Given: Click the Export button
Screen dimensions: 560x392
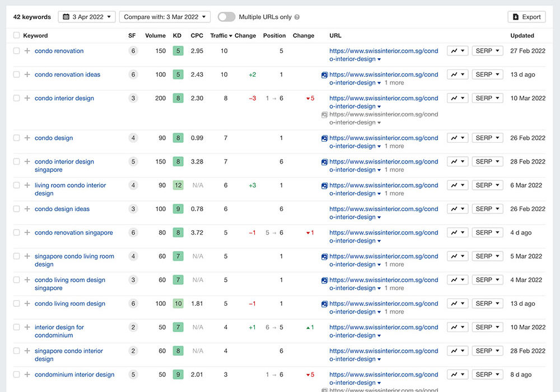Looking at the screenshot, I should (526, 17).
